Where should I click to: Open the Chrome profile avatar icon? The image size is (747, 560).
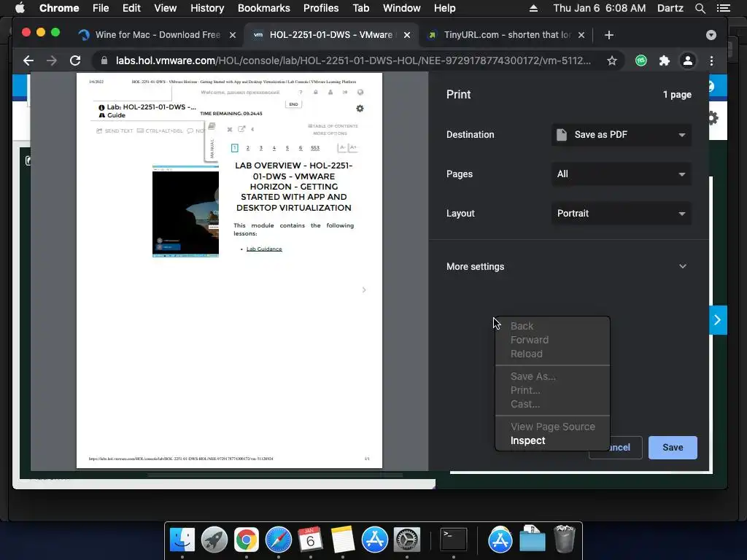(x=688, y=61)
